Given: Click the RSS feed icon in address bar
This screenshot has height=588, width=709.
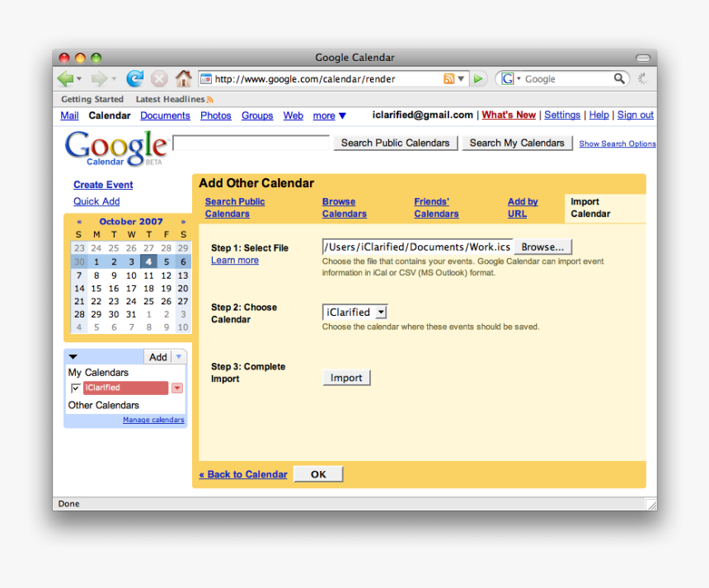Looking at the screenshot, I should click(448, 78).
